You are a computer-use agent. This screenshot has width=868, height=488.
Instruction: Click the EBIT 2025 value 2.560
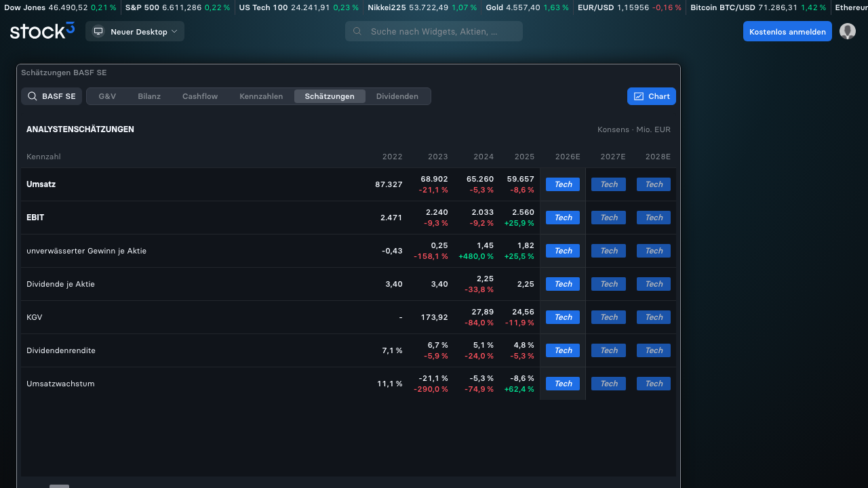pyautogui.click(x=524, y=212)
